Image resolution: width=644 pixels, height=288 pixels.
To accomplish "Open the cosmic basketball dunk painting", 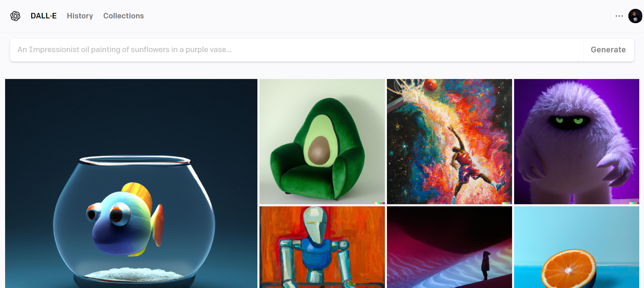I will [x=450, y=142].
